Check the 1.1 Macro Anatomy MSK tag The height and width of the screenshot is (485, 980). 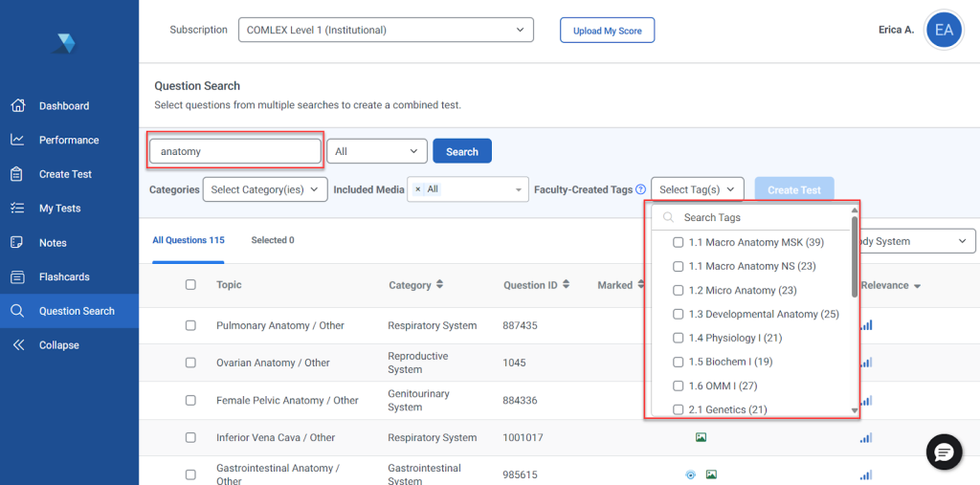(679, 242)
